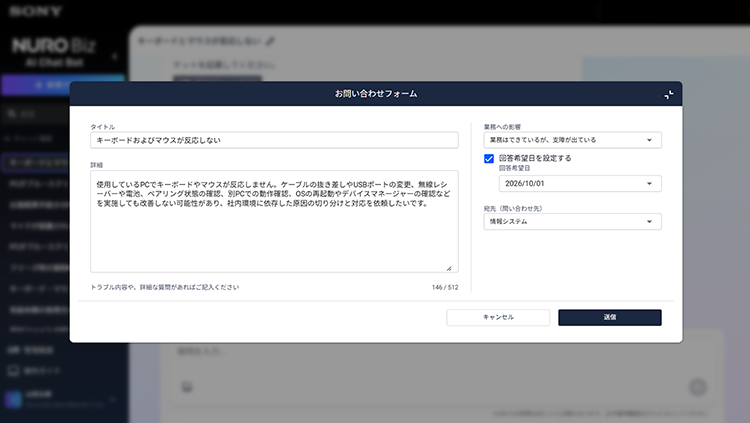Click the hint text トラブル内容や、詳細な質問があればご記入ください

click(x=165, y=287)
